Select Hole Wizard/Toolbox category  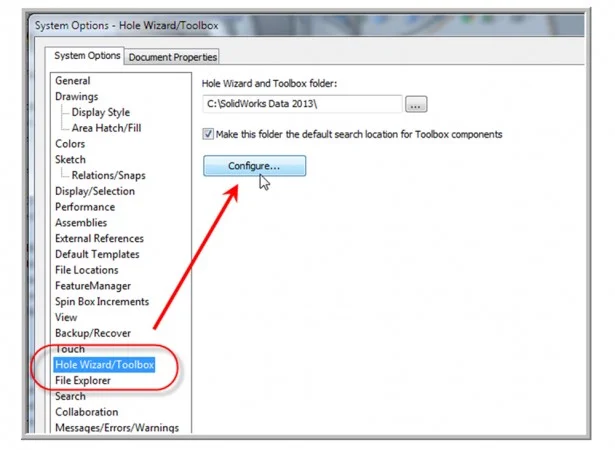click(x=105, y=365)
